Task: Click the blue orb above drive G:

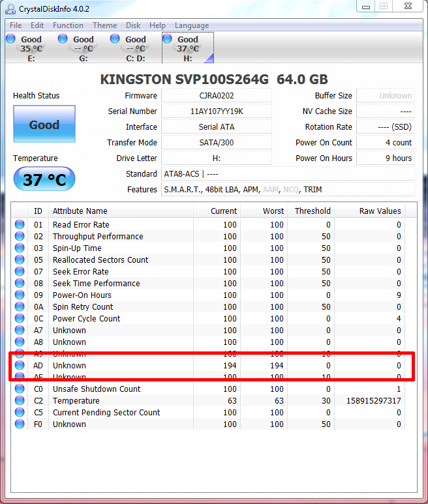Action: (63, 38)
